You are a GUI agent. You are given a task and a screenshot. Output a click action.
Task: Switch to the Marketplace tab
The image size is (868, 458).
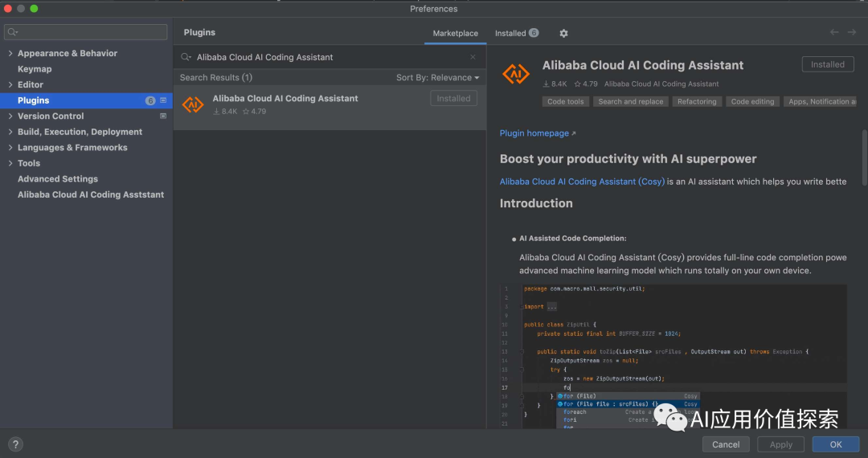(x=455, y=33)
